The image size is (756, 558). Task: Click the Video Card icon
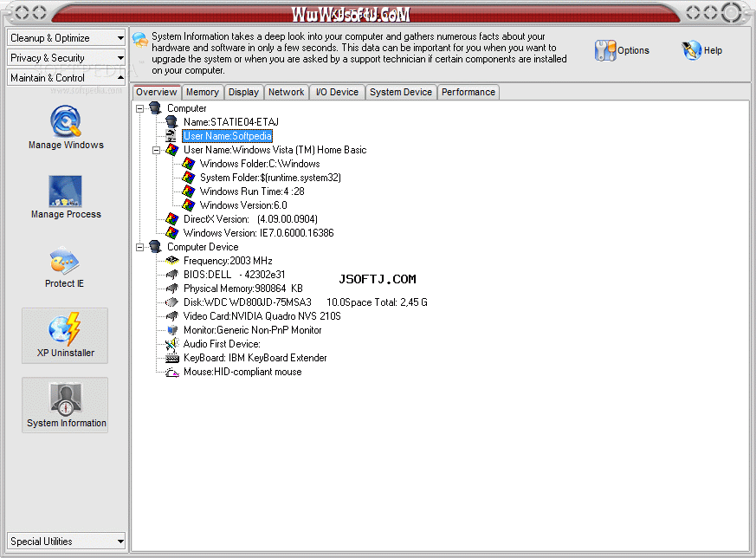[171, 316]
